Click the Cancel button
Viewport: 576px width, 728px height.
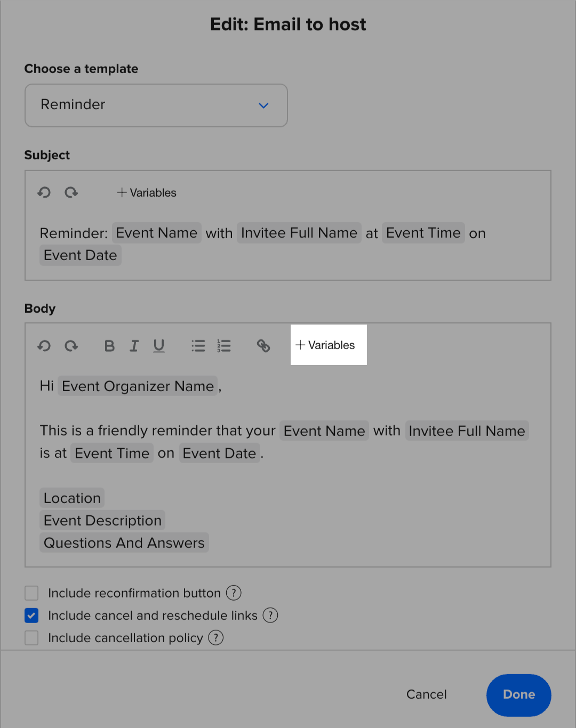point(427,694)
